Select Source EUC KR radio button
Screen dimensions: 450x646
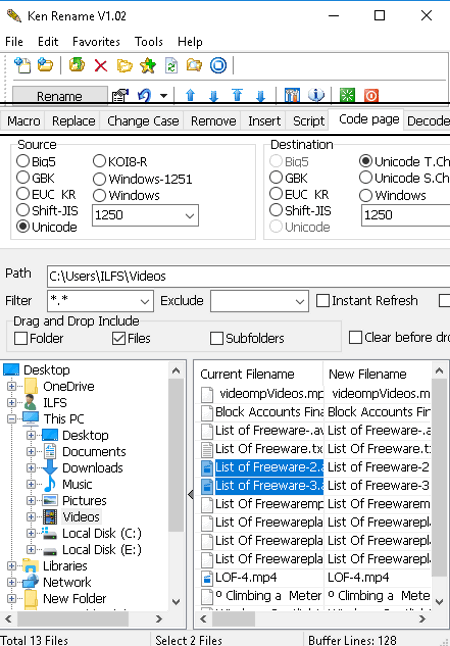[23, 194]
